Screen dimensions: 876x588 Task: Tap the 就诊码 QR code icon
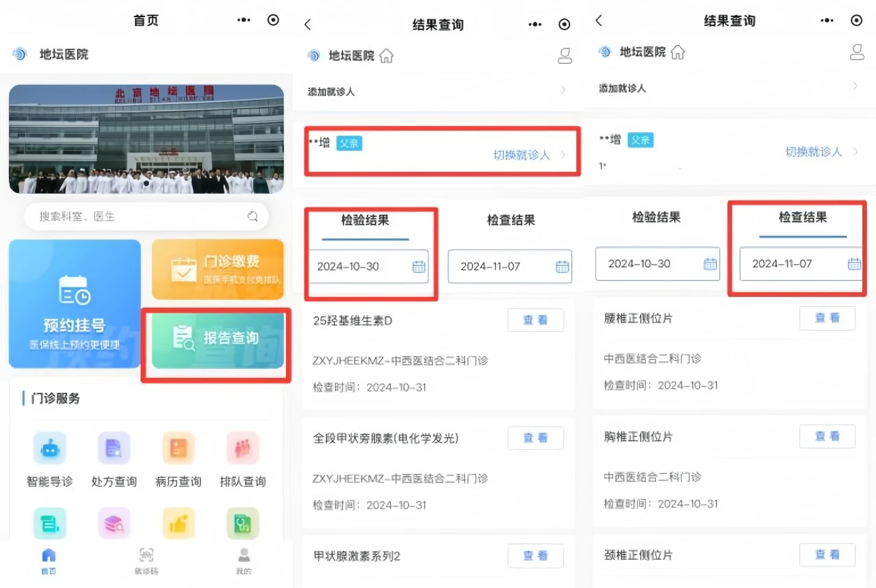coord(146,556)
